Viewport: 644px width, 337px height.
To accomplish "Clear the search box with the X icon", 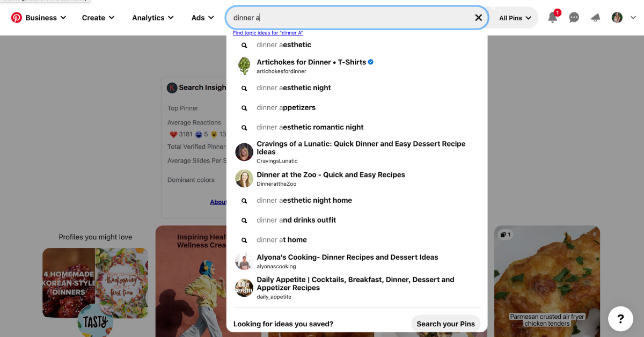I will [479, 18].
